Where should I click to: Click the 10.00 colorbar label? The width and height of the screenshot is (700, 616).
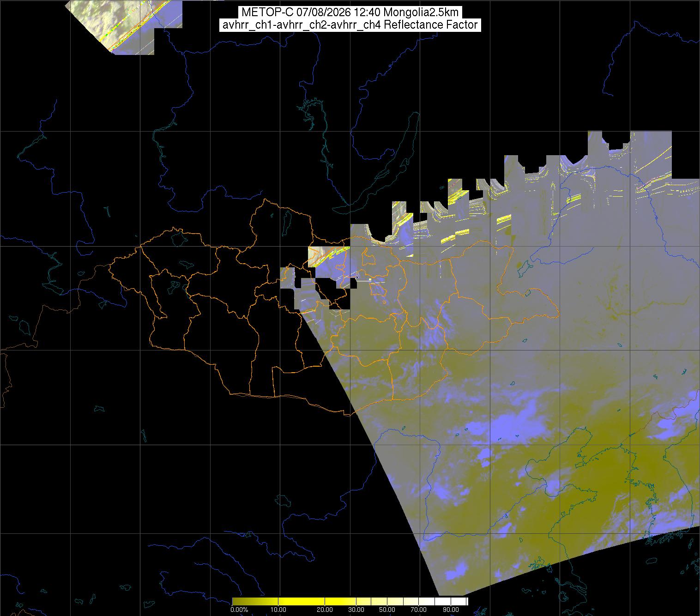pos(279,610)
